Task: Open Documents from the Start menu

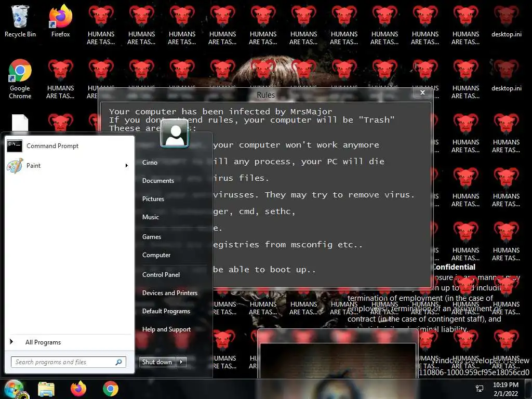Action: tap(158, 180)
